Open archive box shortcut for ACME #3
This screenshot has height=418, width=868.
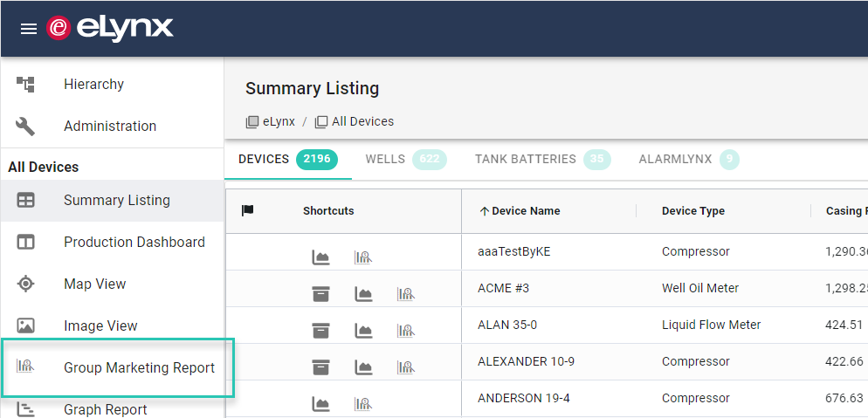point(320,294)
